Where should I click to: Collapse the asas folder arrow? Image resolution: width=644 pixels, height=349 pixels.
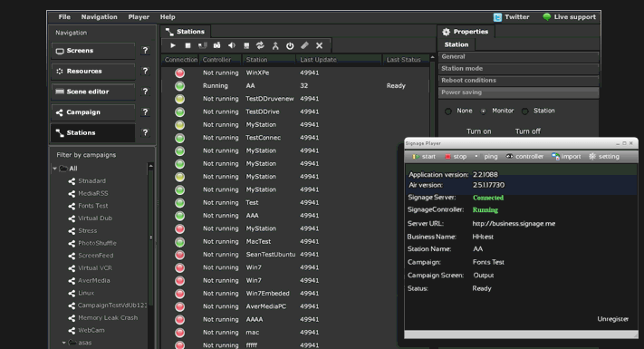[64, 343]
